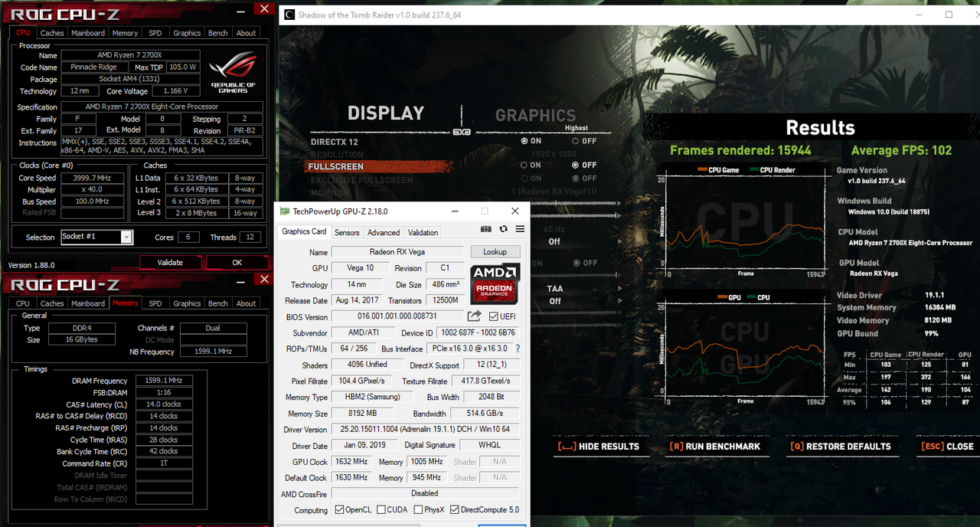
Task: Switch to CPU tab in lower CPU-Z window
Action: [23, 303]
